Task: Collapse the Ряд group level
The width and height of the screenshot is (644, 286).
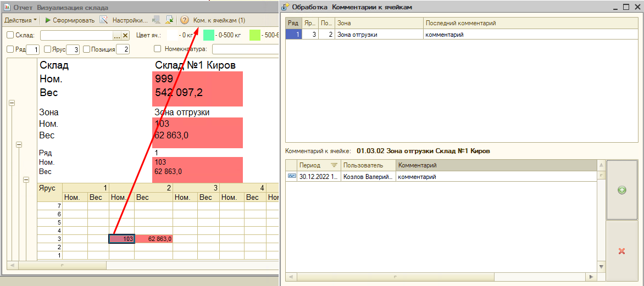Action: click(26, 180)
